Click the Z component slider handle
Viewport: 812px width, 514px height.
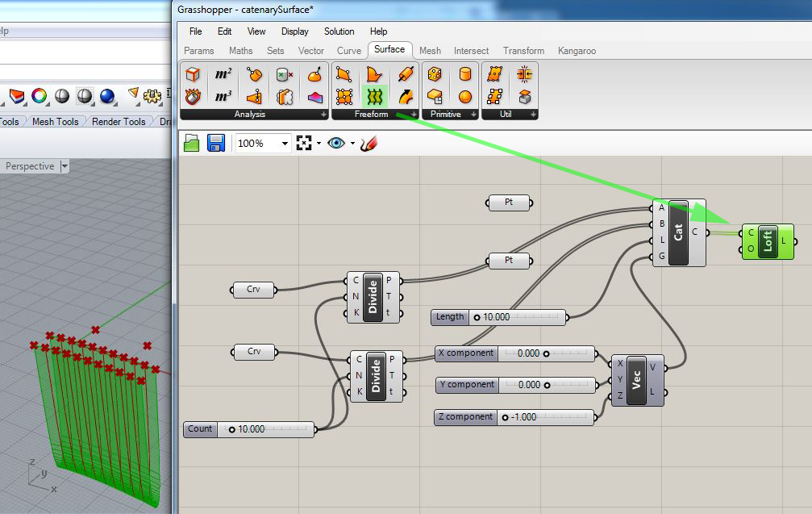505,417
